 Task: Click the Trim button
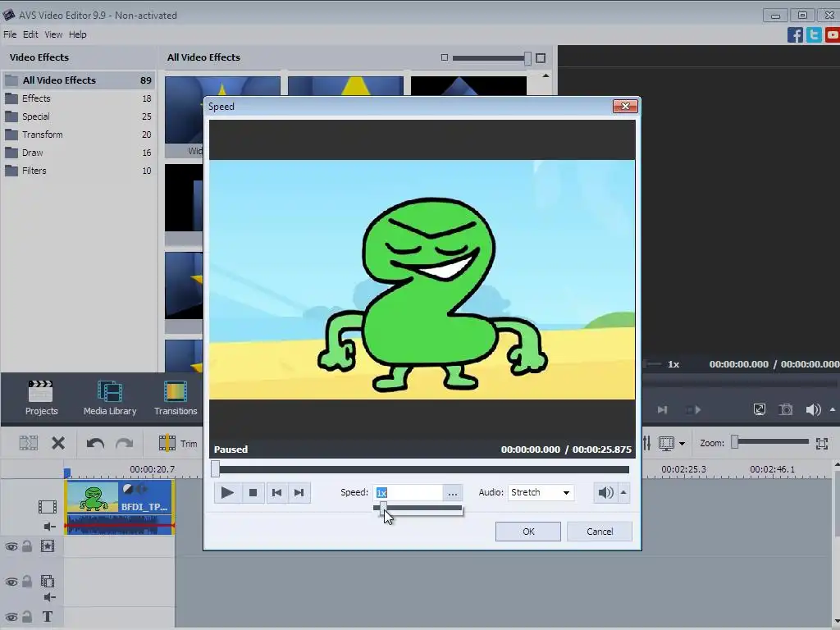tap(178, 443)
